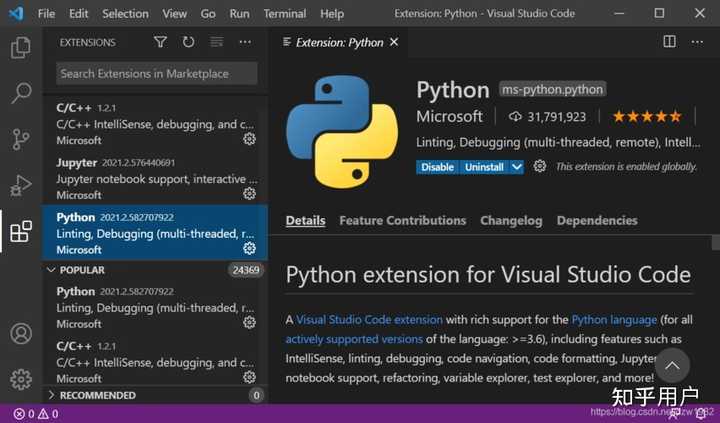
Task: Focus the Search Extensions in Marketplace field
Action: [157, 73]
